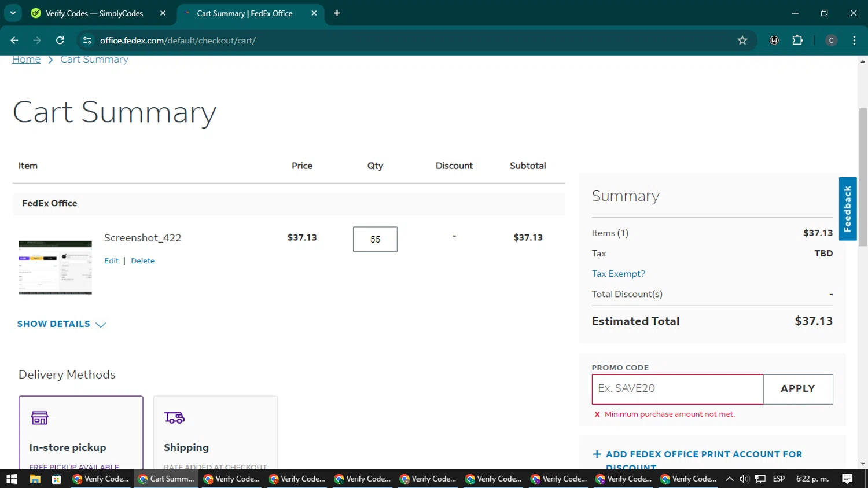Screen dimensions: 868x488
Task: Close the Cart Summary FedEx Office tab
Action: click(314, 13)
